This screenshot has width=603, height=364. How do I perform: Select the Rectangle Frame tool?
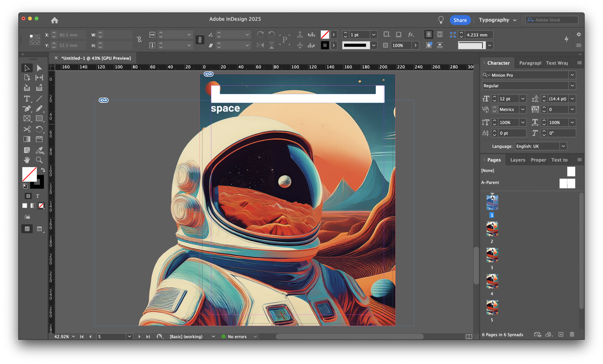pos(27,119)
